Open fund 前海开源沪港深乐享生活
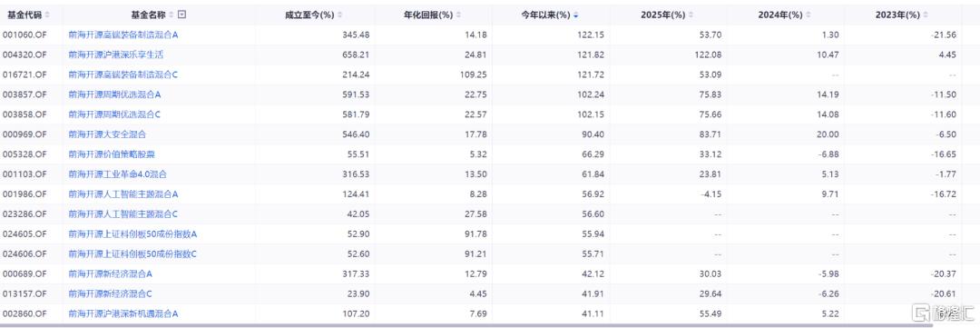Viewport: 980px width, 328px height. tap(115, 55)
